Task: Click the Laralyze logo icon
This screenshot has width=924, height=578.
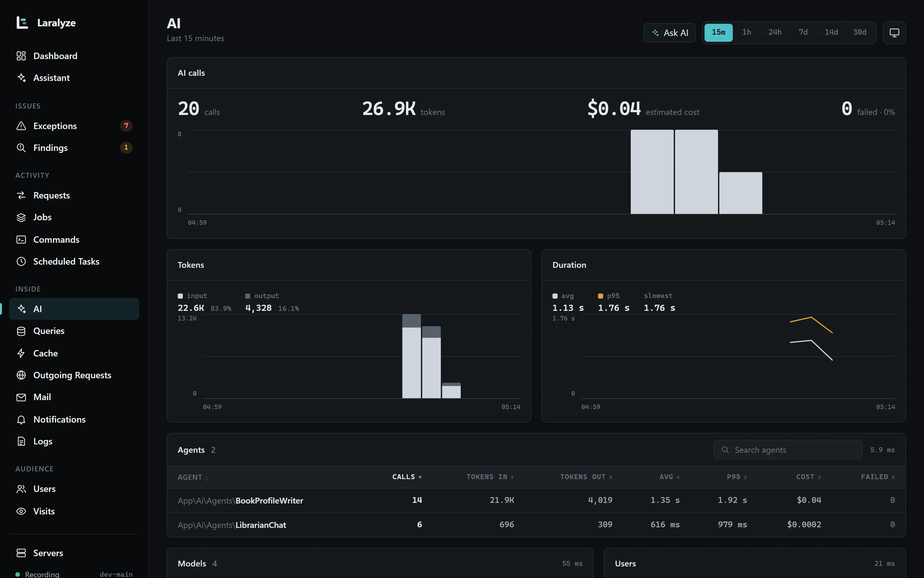Action: pos(22,22)
